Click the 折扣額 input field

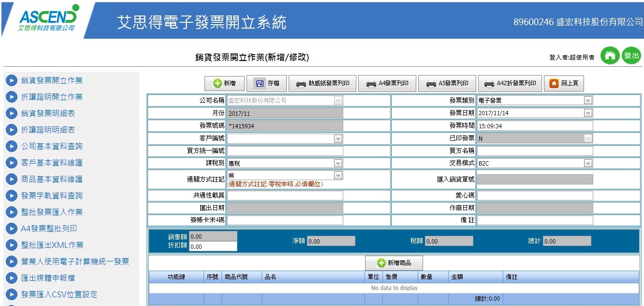pyautogui.click(x=213, y=246)
